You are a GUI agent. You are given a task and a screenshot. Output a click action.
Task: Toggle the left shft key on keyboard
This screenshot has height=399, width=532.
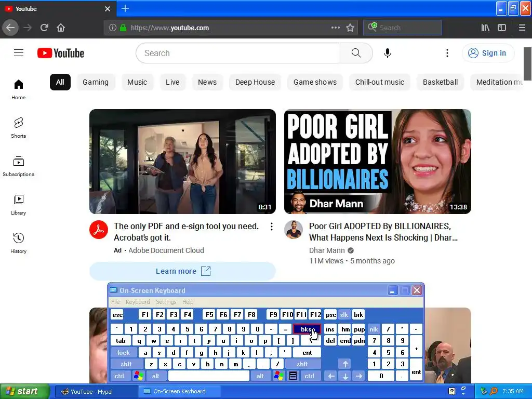coord(126,364)
